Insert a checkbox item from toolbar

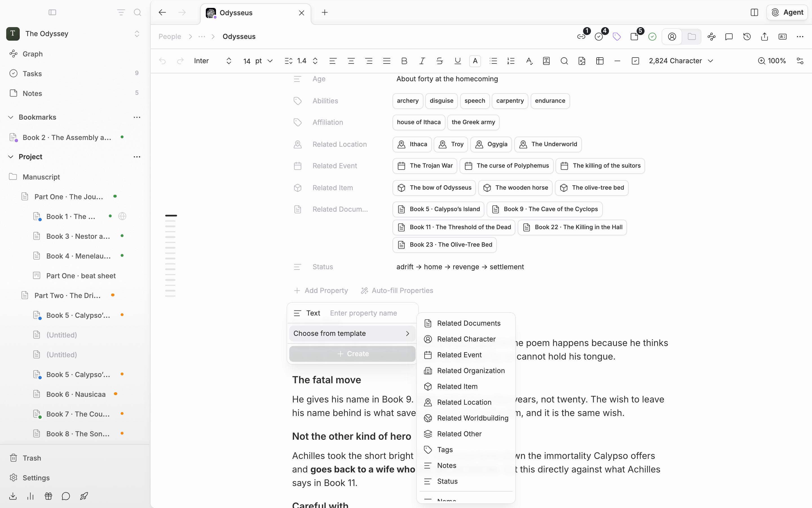tap(635, 61)
